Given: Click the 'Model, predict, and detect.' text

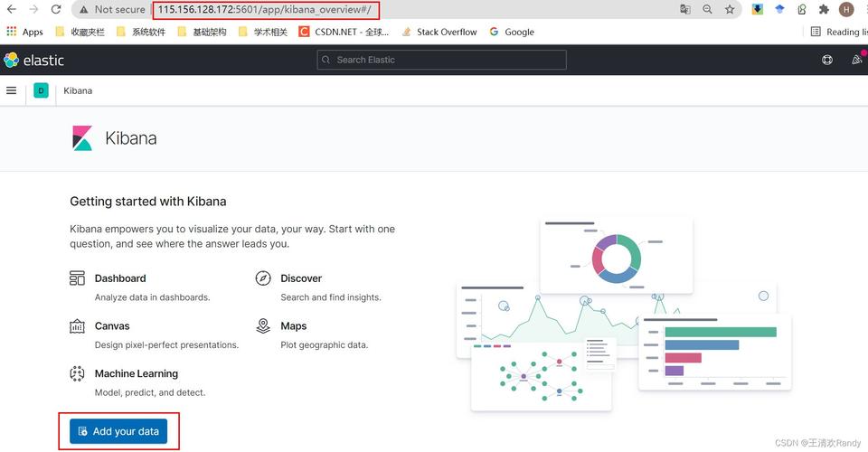Looking at the screenshot, I should 150,393.
